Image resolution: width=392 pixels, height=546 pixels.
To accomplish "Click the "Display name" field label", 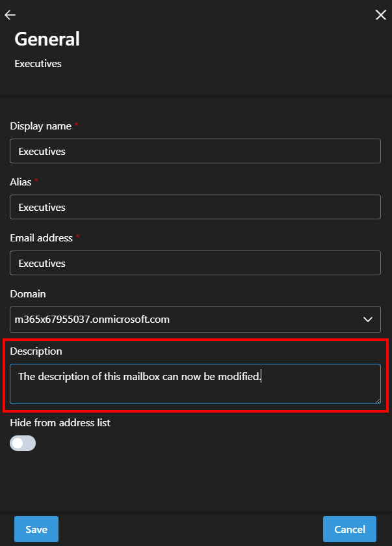I will point(40,126).
